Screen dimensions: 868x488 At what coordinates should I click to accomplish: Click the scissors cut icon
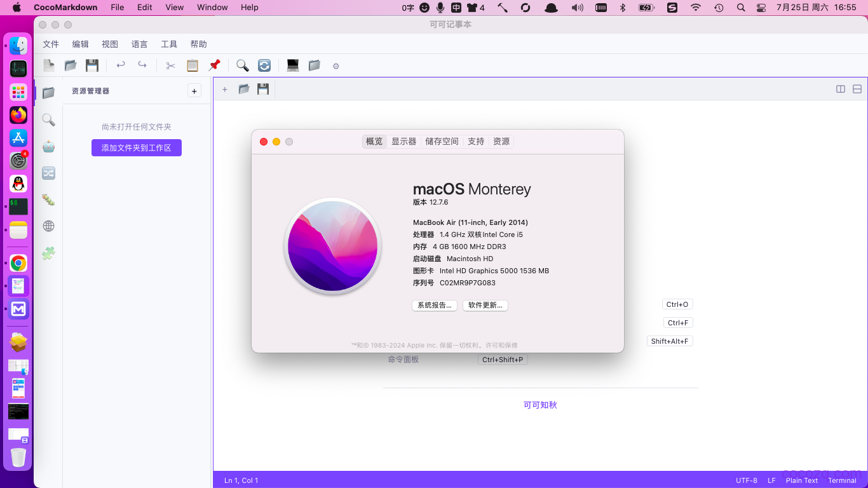(x=170, y=65)
